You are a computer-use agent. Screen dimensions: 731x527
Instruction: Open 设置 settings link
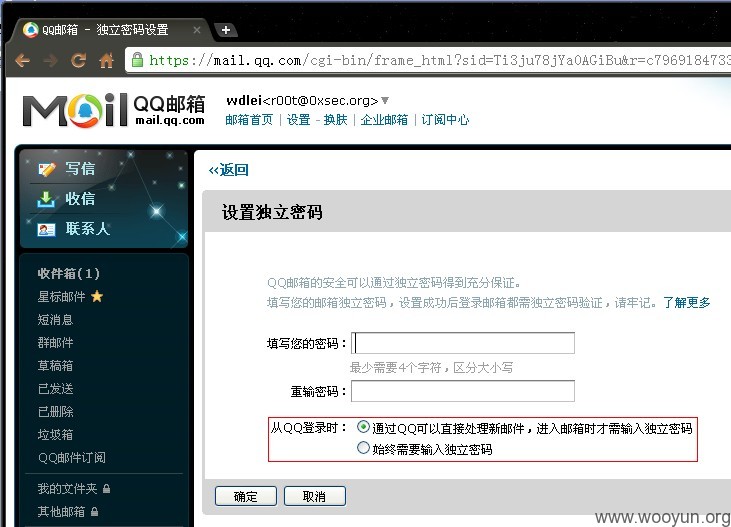tap(298, 120)
